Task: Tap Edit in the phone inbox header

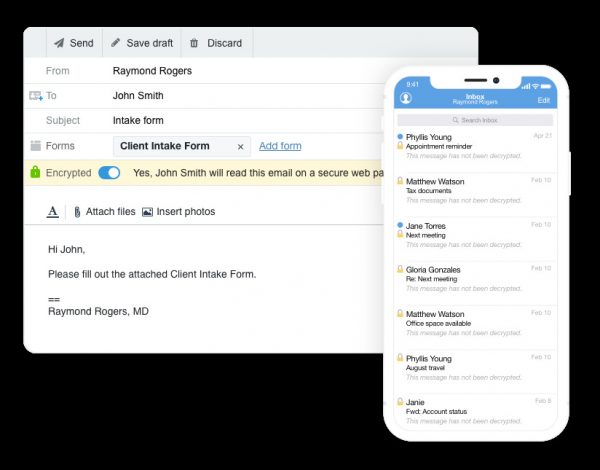Action: click(x=543, y=100)
